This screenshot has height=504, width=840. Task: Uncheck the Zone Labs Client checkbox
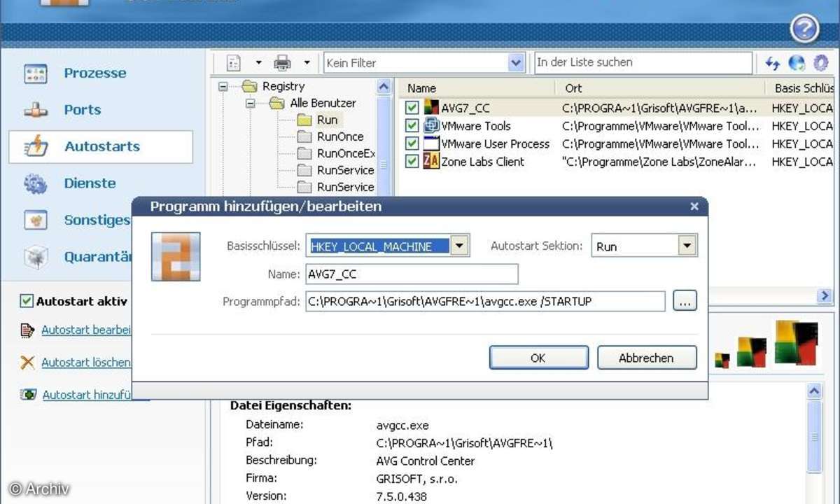pos(412,161)
